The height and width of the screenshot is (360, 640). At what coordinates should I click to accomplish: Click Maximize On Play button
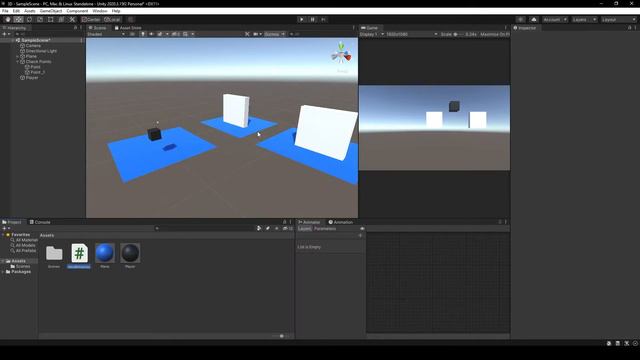click(495, 34)
